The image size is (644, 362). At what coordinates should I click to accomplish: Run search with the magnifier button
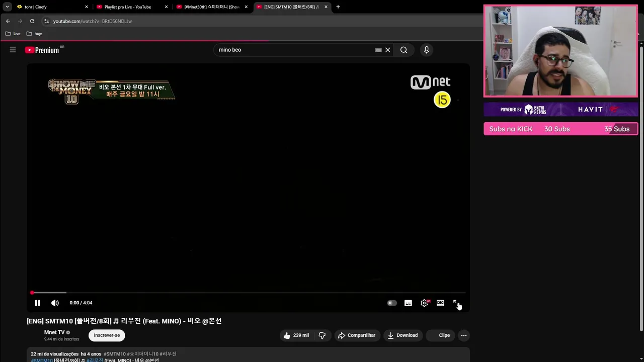click(404, 50)
